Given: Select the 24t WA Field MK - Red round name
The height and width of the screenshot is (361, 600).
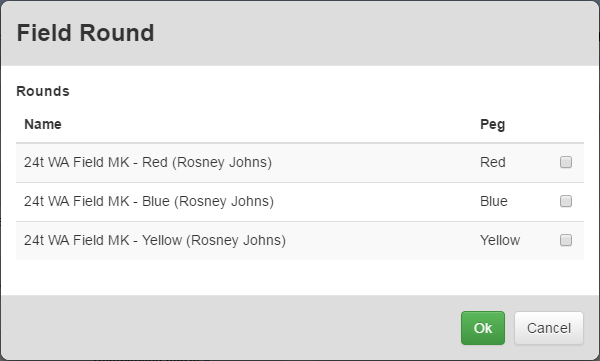Looking at the screenshot, I should point(148,162).
